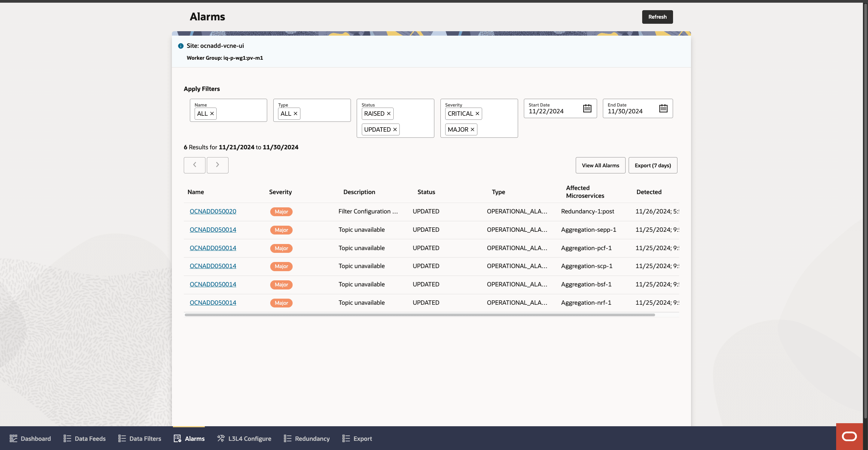The image size is (868, 450).
Task: Click Redundancy-1:post microservice cell
Action: coord(588,211)
